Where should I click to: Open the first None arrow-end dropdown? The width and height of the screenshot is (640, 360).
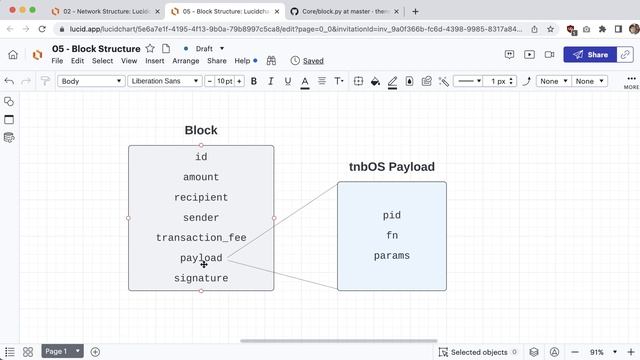pyautogui.click(x=554, y=81)
